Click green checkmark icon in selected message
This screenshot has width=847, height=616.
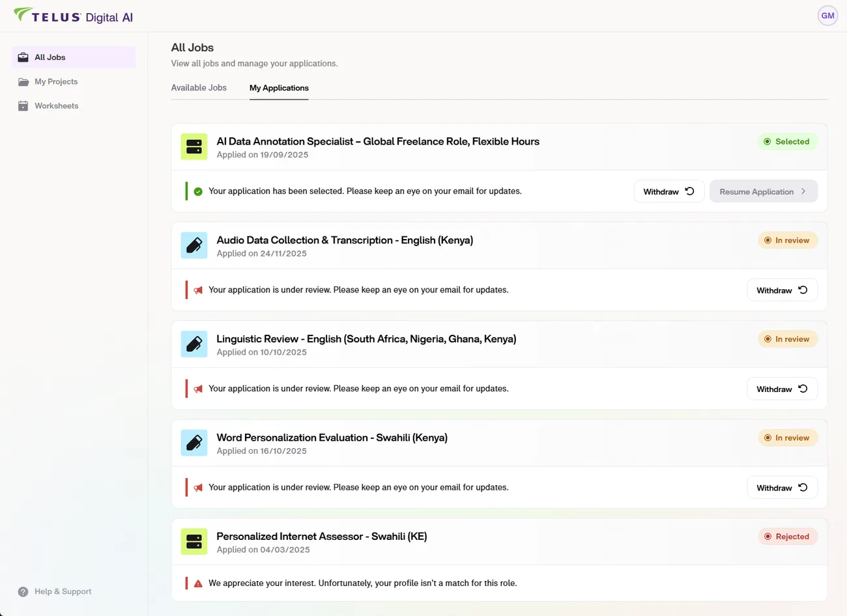click(x=198, y=191)
